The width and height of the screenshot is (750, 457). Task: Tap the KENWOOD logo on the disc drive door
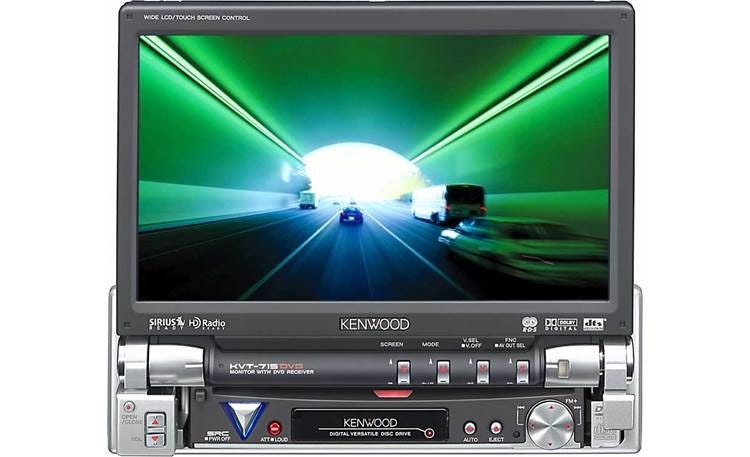click(370, 423)
